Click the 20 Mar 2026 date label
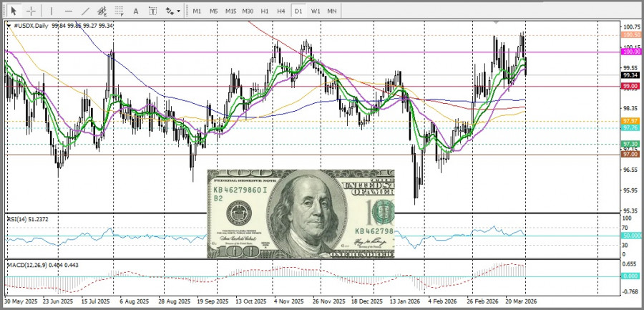Viewport: 644px width, 310px height. coord(521,301)
